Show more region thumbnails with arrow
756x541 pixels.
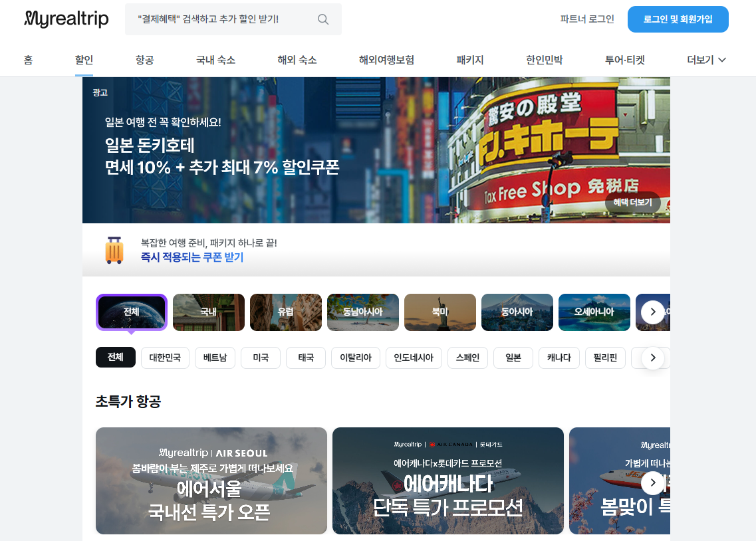pos(653,312)
